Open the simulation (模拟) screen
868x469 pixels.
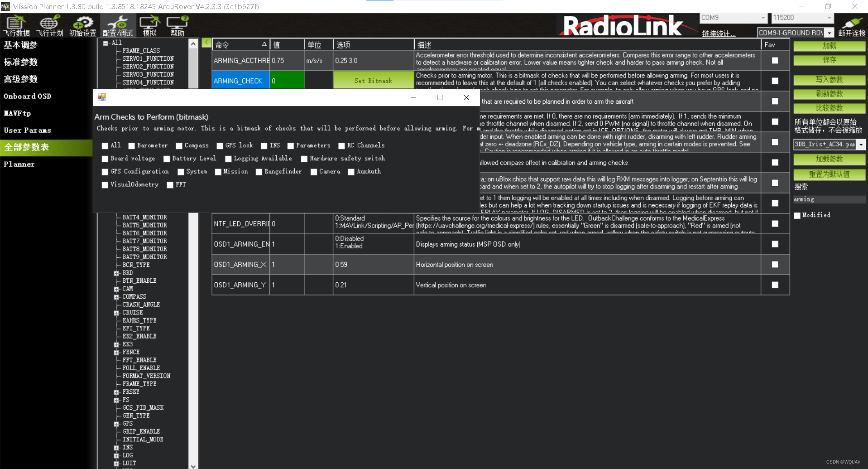pyautogui.click(x=149, y=26)
